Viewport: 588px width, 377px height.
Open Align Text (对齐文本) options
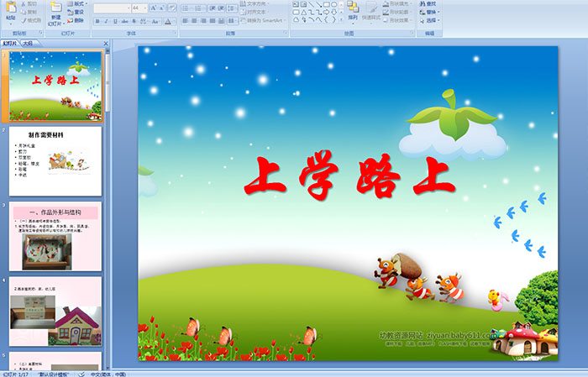(255, 12)
